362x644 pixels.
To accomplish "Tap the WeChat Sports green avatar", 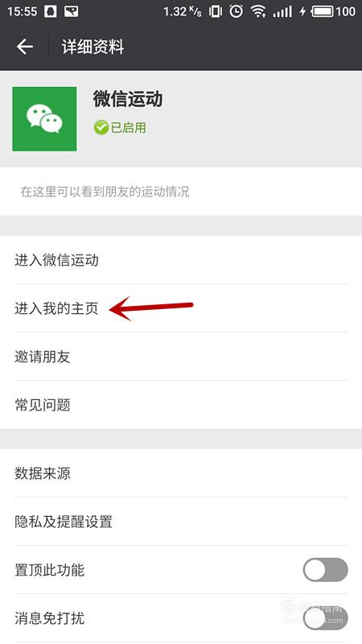I will click(44, 118).
